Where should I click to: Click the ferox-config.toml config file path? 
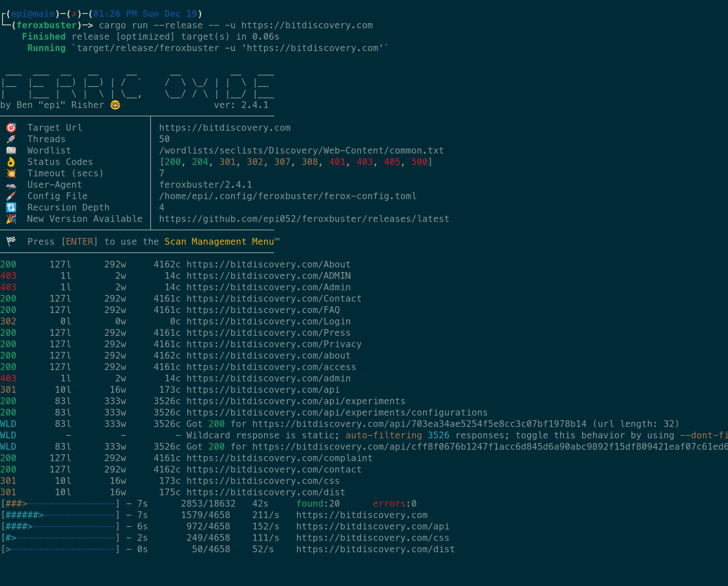288,196
